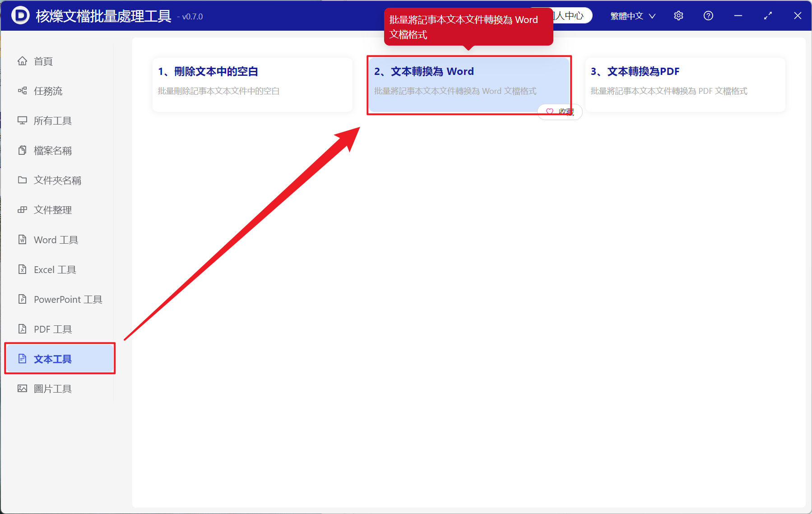Viewport: 812px width, 514px height.
Task: Click the home icon beside 首頁
Action: pos(22,61)
